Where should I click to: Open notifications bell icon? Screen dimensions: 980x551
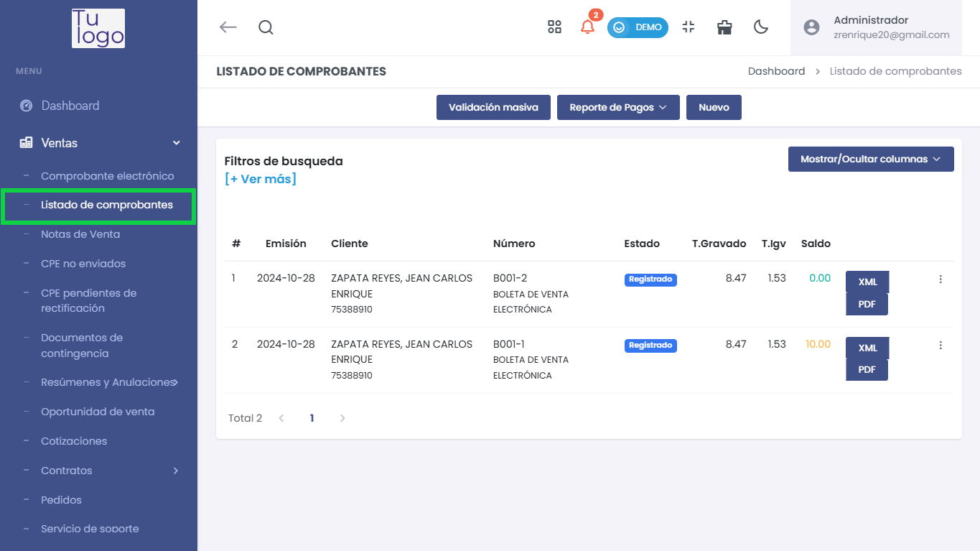point(587,27)
